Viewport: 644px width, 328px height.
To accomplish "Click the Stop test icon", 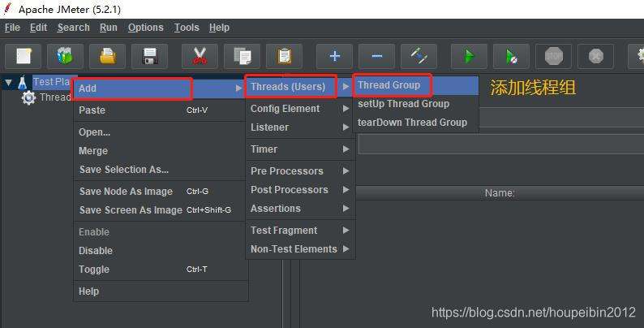I will tap(554, 56).
